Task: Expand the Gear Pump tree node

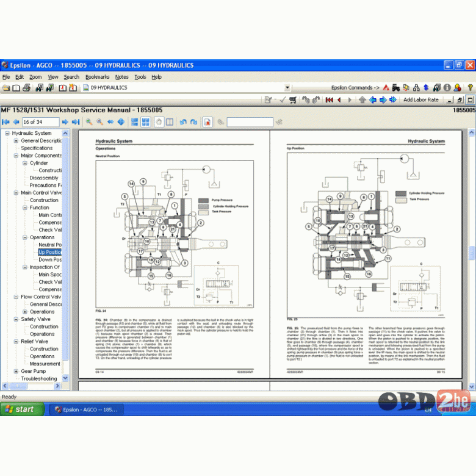Action: 16,371
